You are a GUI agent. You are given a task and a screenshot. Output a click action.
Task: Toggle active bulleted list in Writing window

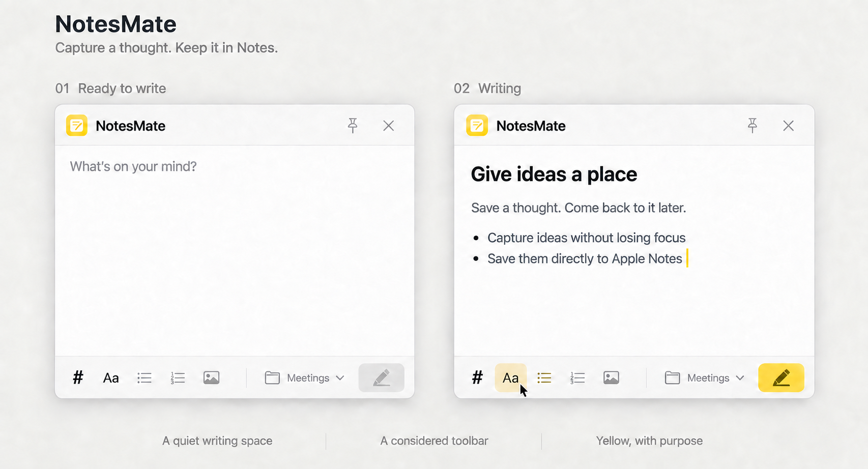[x=544, y=378]
